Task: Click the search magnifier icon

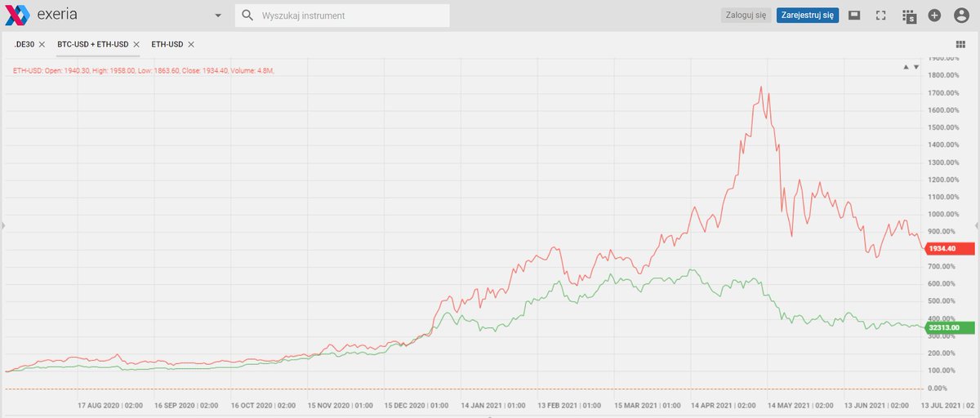Action: coord(247,16)
